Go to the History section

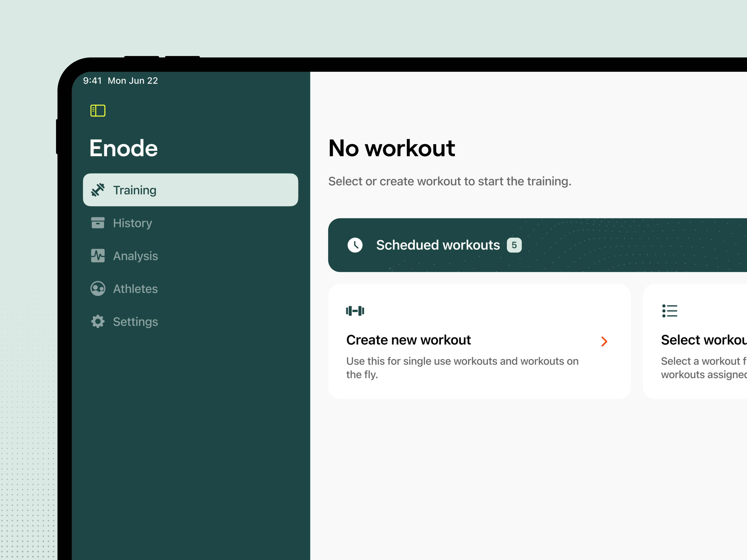click(132, 223)
